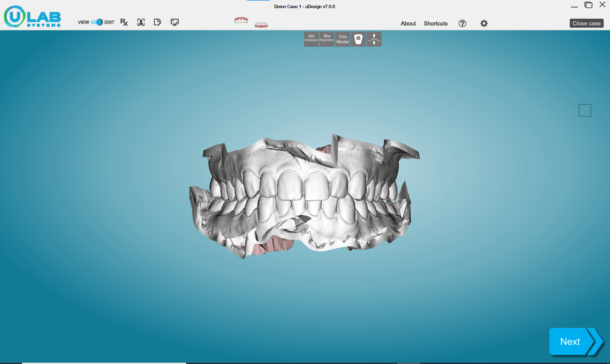
Task: Open the Rx prescription icon
Action: [124, 22]
